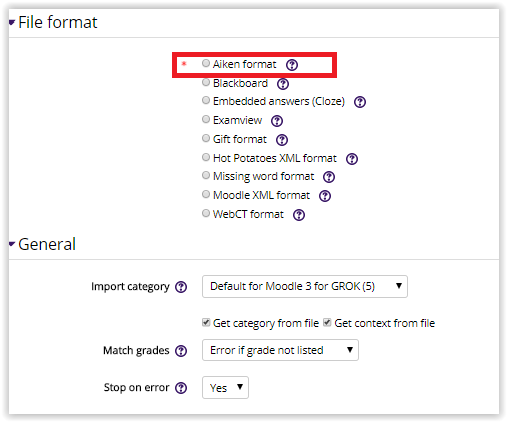The width and height of the screenshot is (507, 422).
Task: Open the Import category dropdown
Action: [x=305, y=286]
